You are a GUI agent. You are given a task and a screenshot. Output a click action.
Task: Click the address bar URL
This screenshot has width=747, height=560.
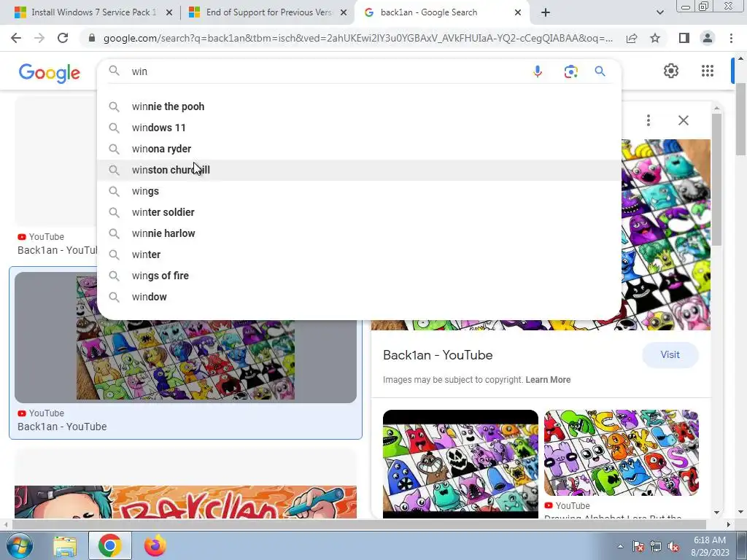click(357, 38)
